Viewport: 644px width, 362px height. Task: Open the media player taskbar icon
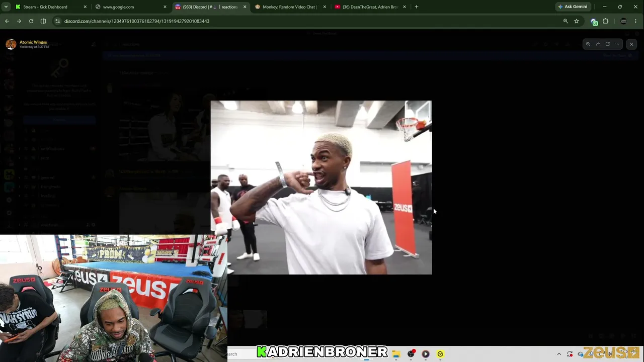(426, 354)
